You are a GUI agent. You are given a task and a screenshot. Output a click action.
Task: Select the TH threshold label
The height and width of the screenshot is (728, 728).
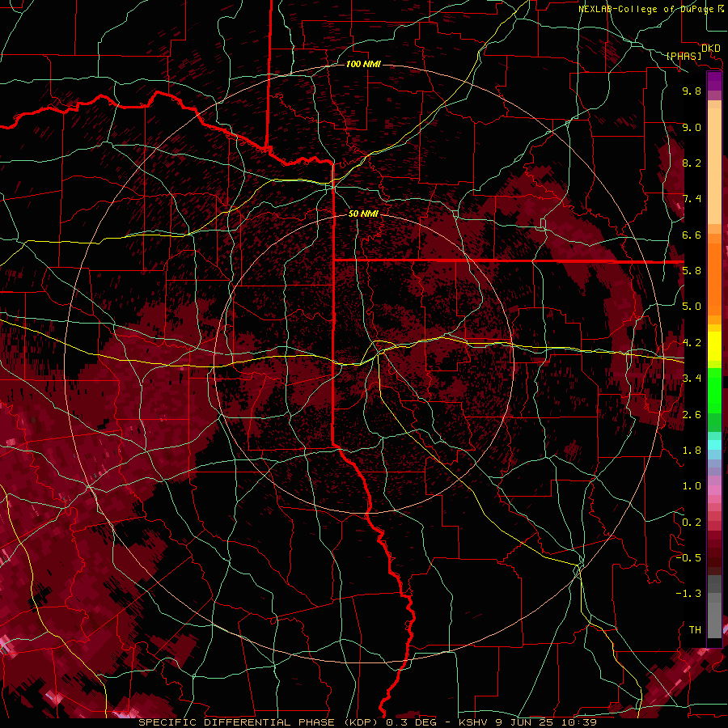tap(695, 630)
